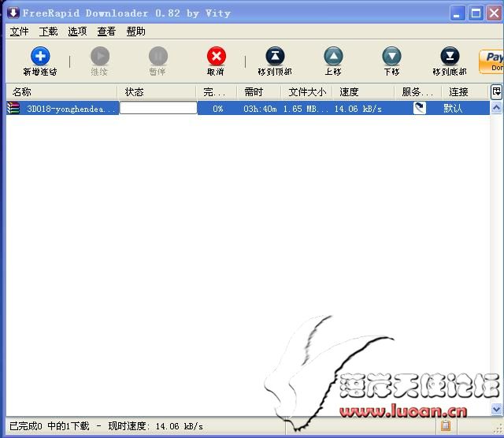Maximize the FreeRapid Downloader window

[x=476, y=13]
